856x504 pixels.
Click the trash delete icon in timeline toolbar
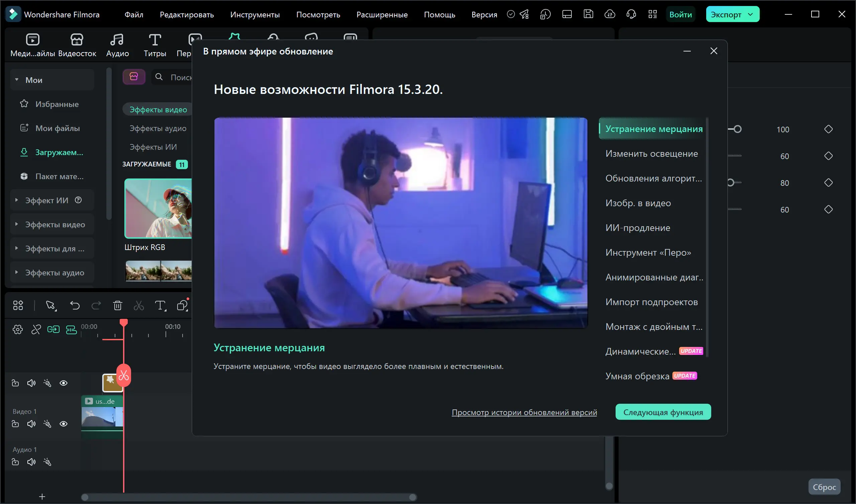click(x=117, y=306)
